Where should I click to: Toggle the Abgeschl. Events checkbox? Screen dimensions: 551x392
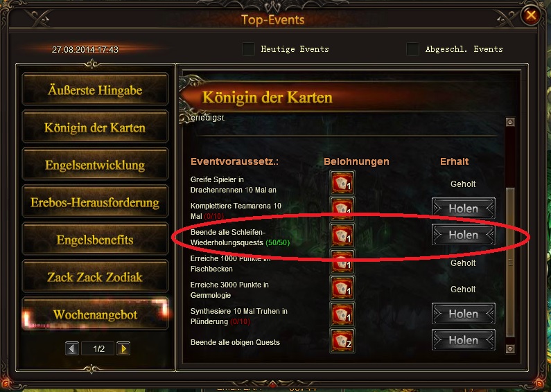[412, 49]
